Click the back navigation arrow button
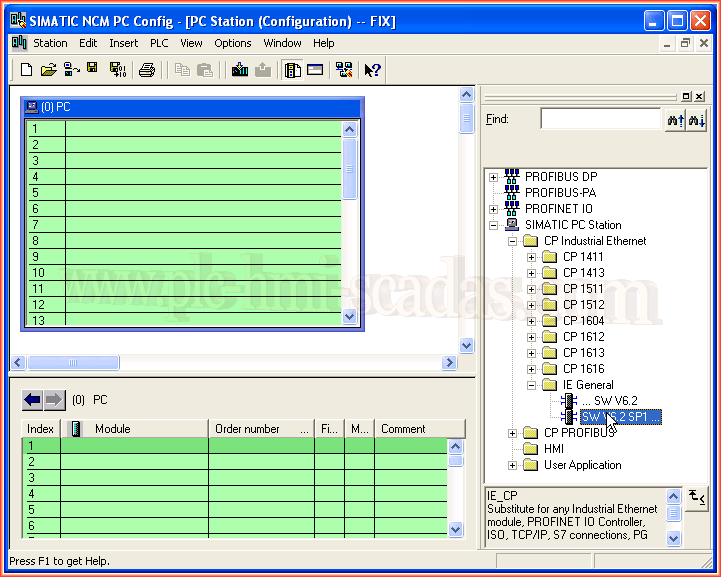The height and width of the screenshot is (577, 721). [x=32, y=400]
